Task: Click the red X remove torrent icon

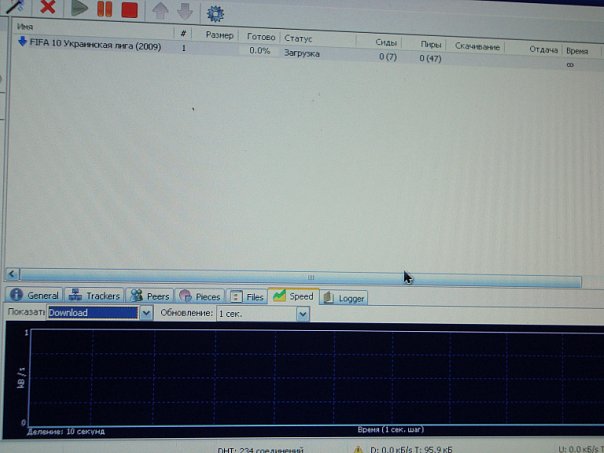Action: click(48, 7)
